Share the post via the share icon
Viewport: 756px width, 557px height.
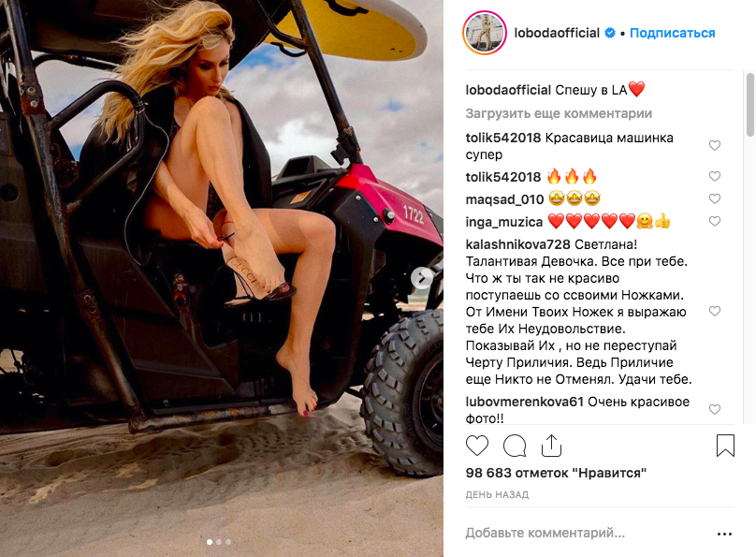551,445
